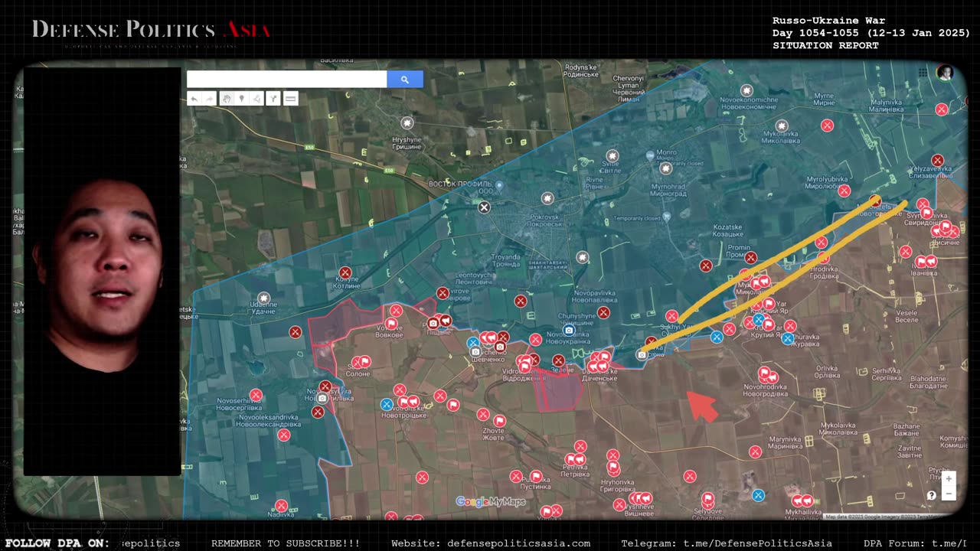Click dark red X above Yelyzavetivka
Viewport: 980px width, 551px height.
pos(937,161)
